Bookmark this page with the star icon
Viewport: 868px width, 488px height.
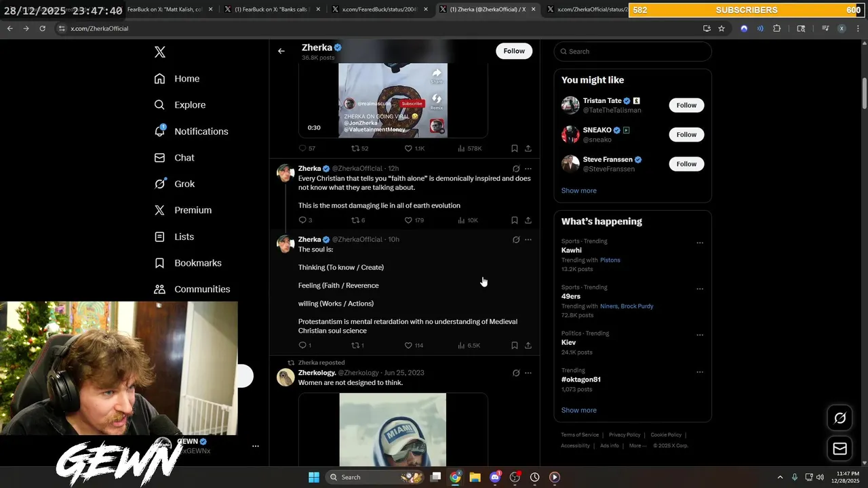coord(722,28)
